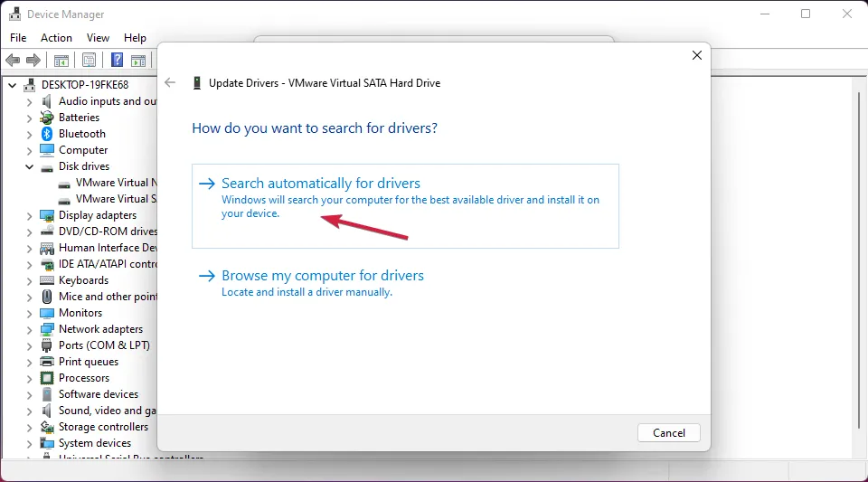Expand the Network adapters category
Image resolution: width=868 pixels, height=482 pixels.
coord(29,329)
